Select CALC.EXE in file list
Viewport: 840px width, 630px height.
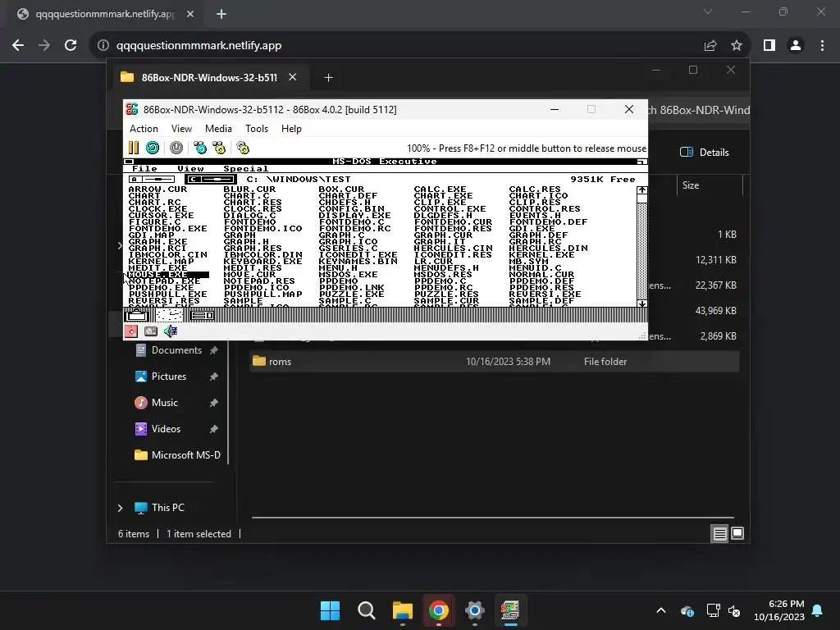coord(440,189)
